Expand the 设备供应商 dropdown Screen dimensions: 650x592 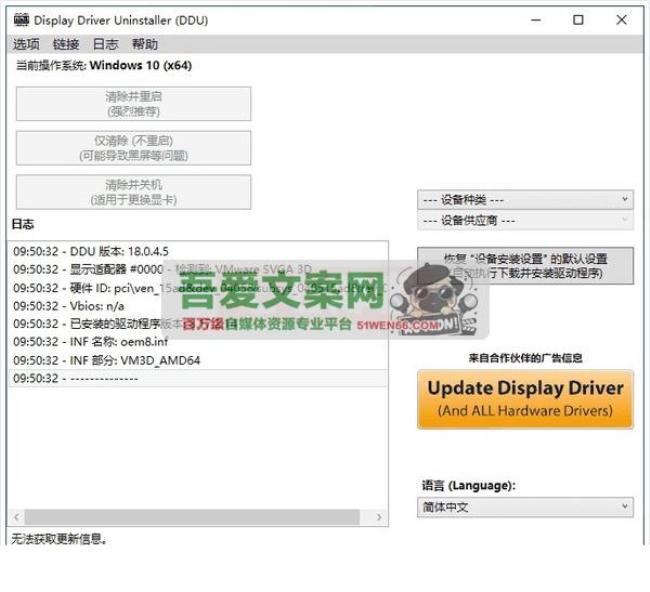(x=525, y=220)
